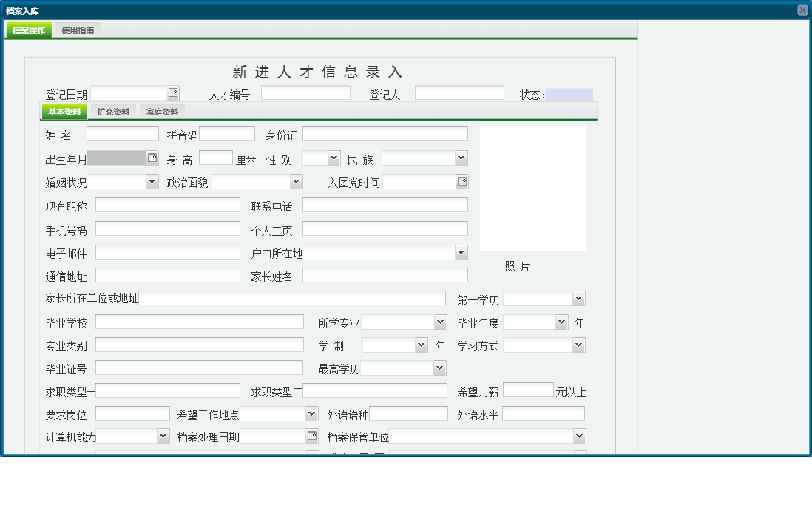This screenshot has width=812, height=508.
Task: Open the 扩充资料 tab
Action: 112,110
